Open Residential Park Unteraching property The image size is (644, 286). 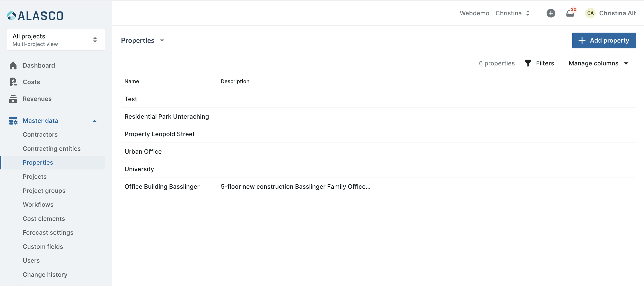click(378, 116)
